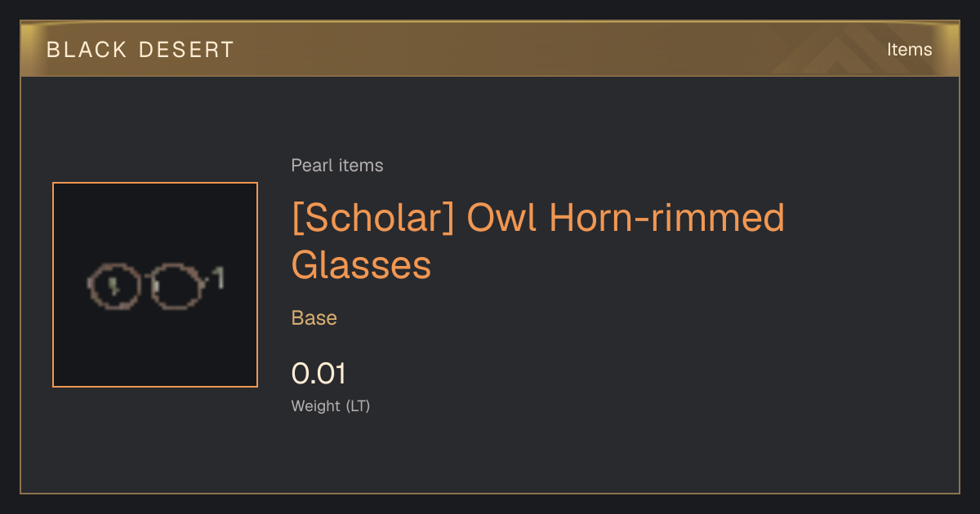Image resolution: width=980 pixels, height=514 pixels.
Task: Click the Weight (LT) caption
Action: 331,405
